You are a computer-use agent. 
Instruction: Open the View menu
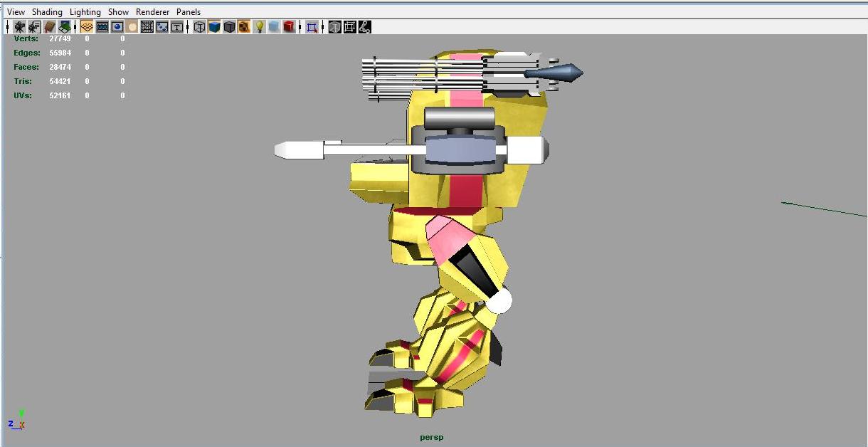point(16,12)
